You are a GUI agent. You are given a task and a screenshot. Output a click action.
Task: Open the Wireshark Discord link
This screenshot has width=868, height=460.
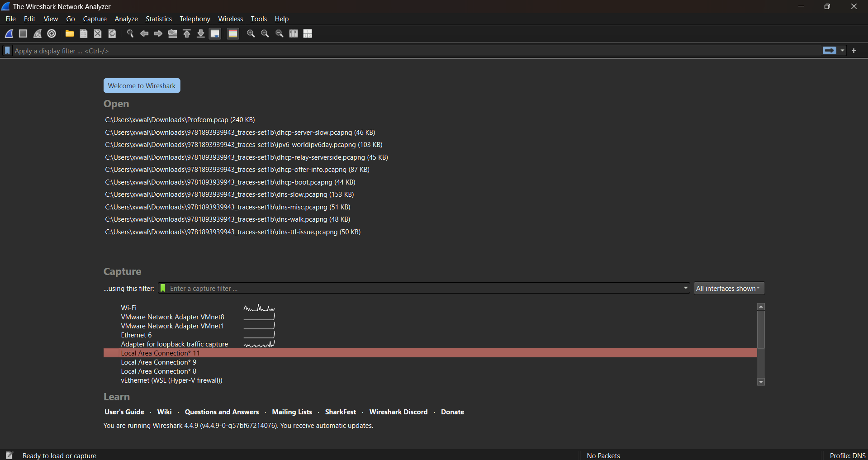[398, 412]
